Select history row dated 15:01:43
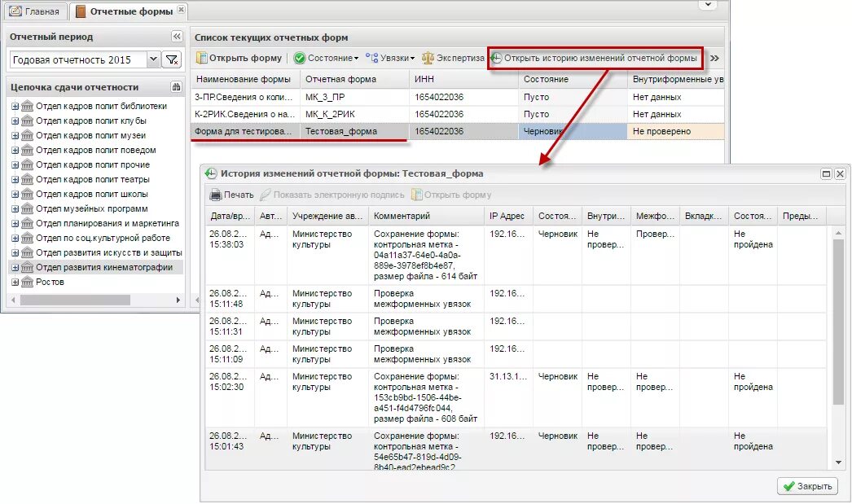This screenshot has height=504, width=852. tap(516, 449)
